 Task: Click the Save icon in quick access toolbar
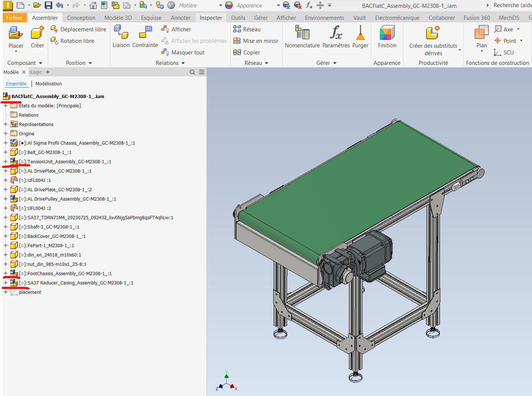pyautogui.click(x=48, y=5)
